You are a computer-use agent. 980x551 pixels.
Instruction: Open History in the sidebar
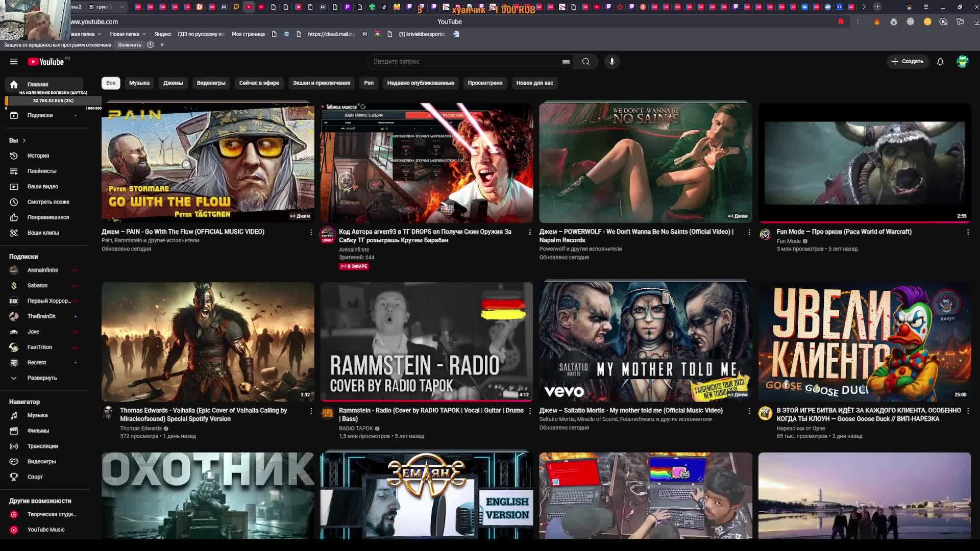tap(38, 156)
